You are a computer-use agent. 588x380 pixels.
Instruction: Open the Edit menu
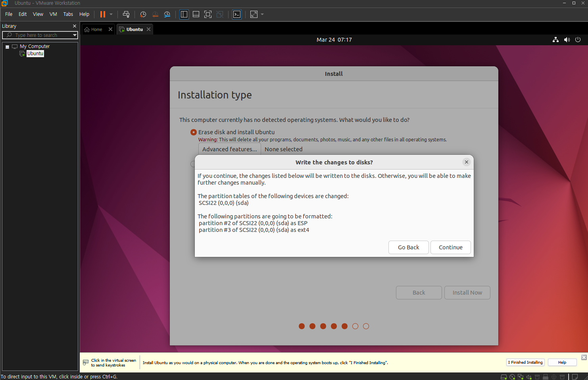click(23, 14)
